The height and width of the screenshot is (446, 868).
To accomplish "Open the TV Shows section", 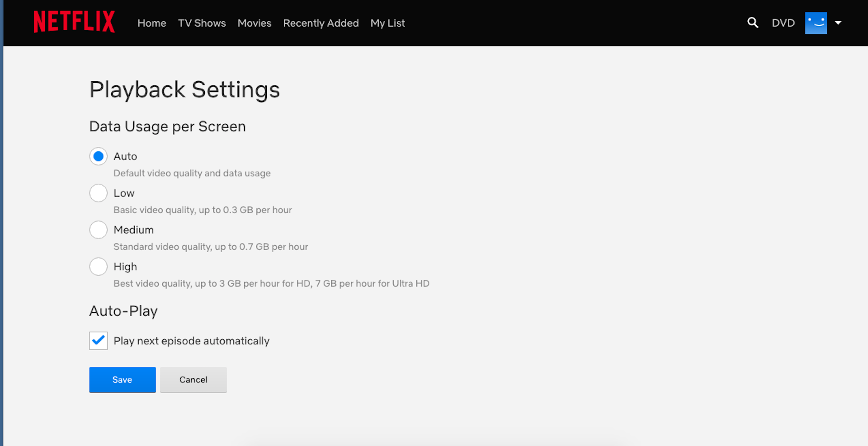I will pos(202,23).
